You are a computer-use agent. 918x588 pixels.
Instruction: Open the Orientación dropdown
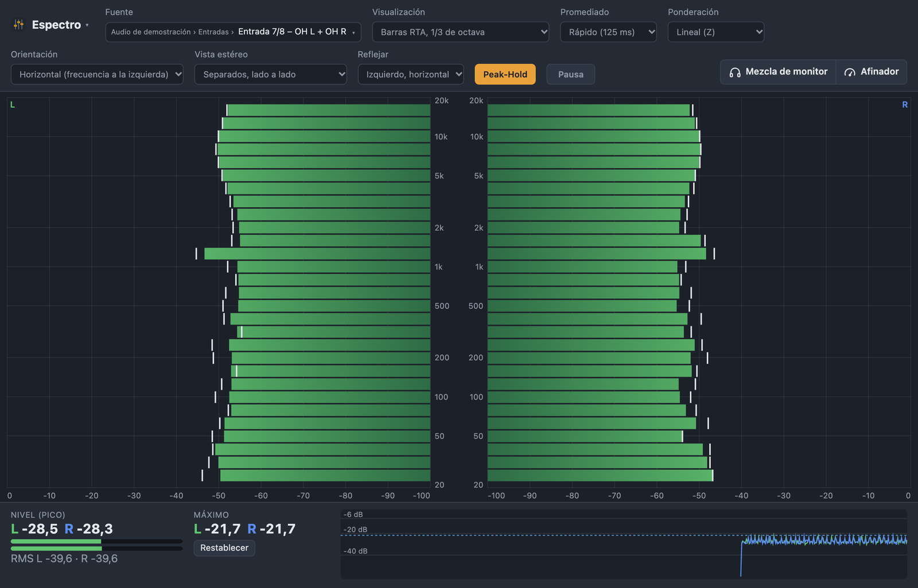(x=97, y=75)
